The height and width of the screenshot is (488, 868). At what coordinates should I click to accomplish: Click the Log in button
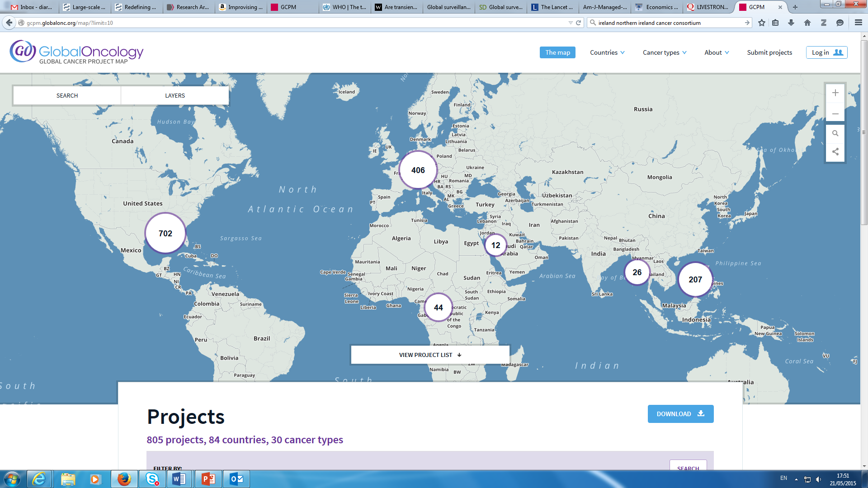coord(826,52)
